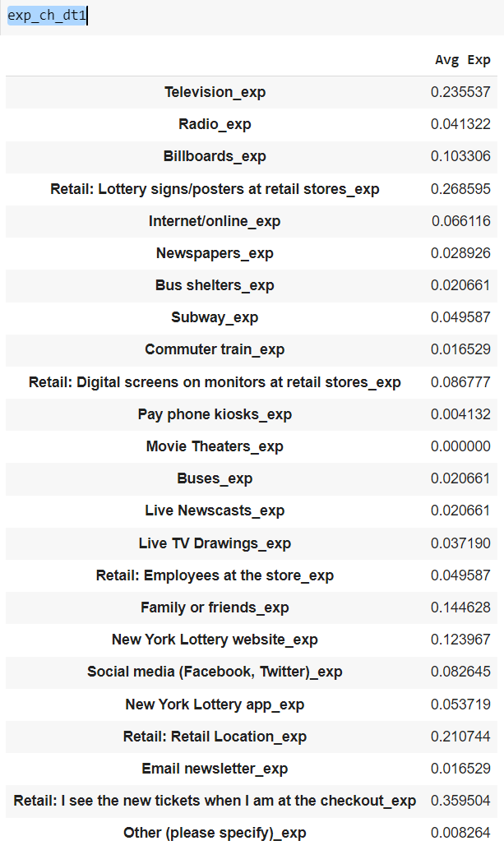
Task: Select the Newspapers_exp row label
Action: pos(215,253)
